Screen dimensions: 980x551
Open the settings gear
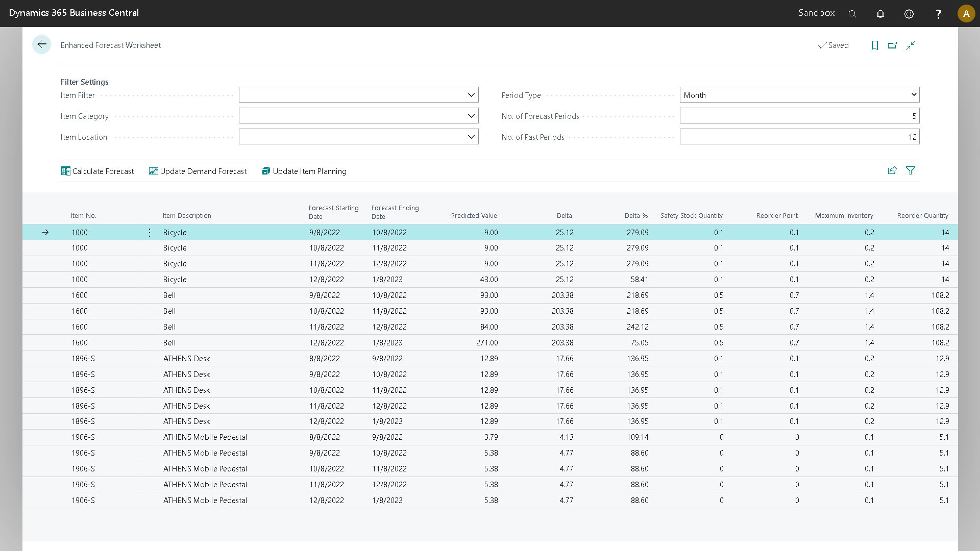click(909, 14)
